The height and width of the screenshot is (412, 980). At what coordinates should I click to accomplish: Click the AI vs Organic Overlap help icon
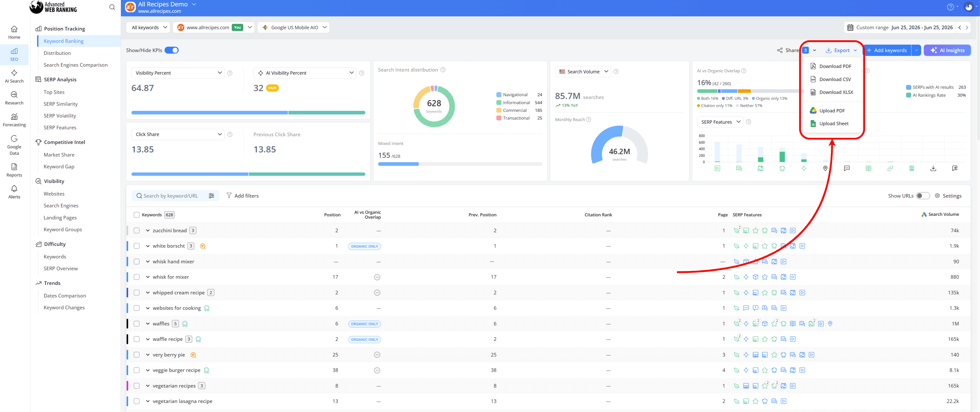(x=744, y=71)
